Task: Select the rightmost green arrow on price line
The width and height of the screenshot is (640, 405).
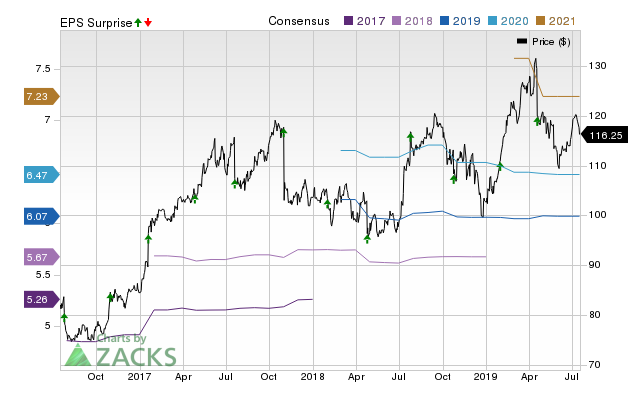Action: (537, 121)
